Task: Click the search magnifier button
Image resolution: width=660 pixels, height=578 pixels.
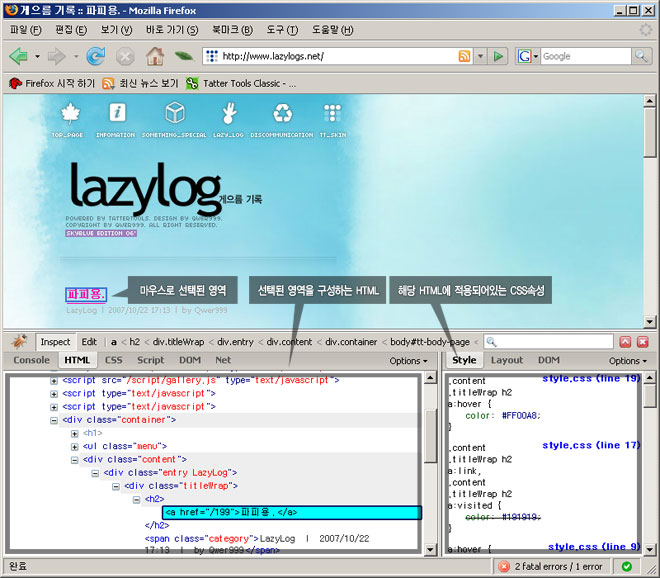Action: (641, 56)
